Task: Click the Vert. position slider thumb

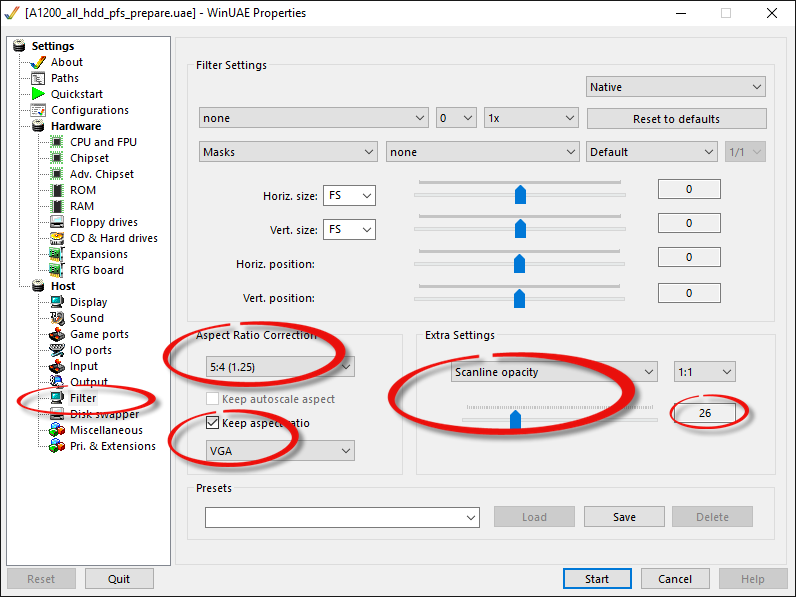Action: click(x=519, y=298)
